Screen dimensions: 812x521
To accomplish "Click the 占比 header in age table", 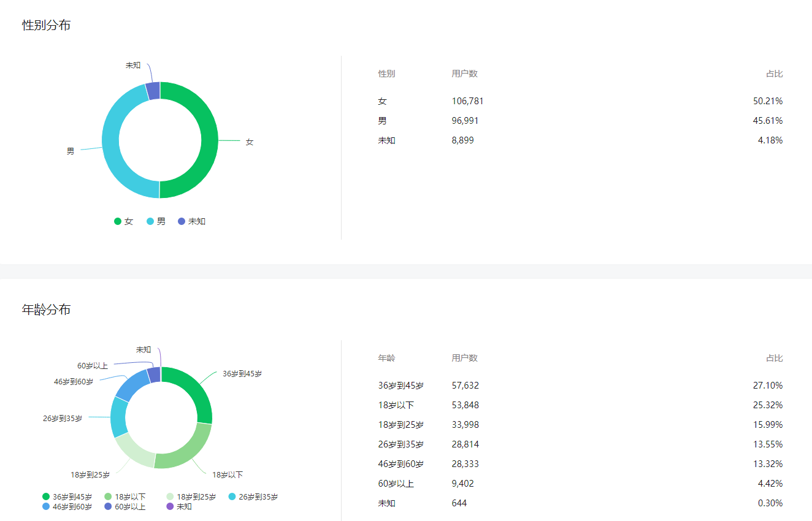I will click(x=774, y=358).
